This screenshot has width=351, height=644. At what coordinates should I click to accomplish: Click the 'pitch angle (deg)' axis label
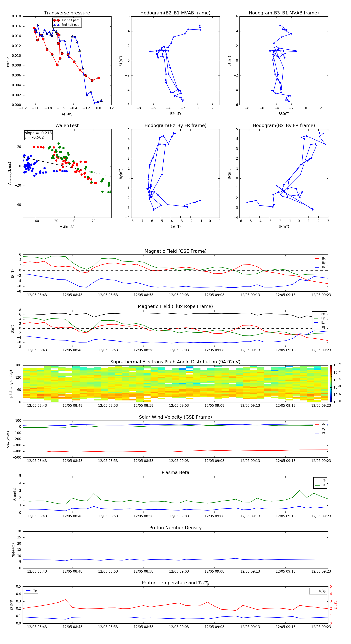tap(11, 384)
